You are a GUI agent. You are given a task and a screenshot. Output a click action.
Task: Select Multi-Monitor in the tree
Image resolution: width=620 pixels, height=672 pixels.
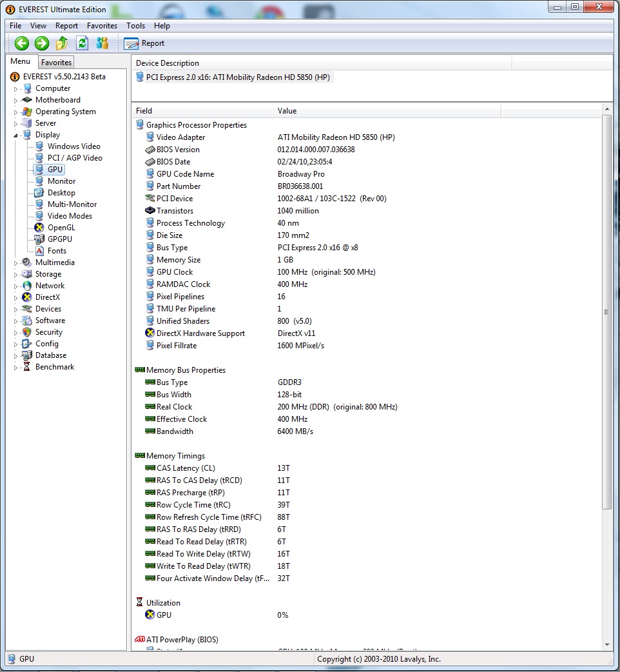pos(72,204)
